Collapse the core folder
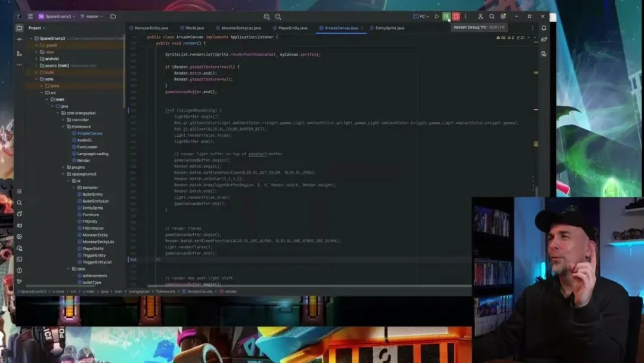Image resolution: width=644 pixels, height=363 pixels. point(36,79)
